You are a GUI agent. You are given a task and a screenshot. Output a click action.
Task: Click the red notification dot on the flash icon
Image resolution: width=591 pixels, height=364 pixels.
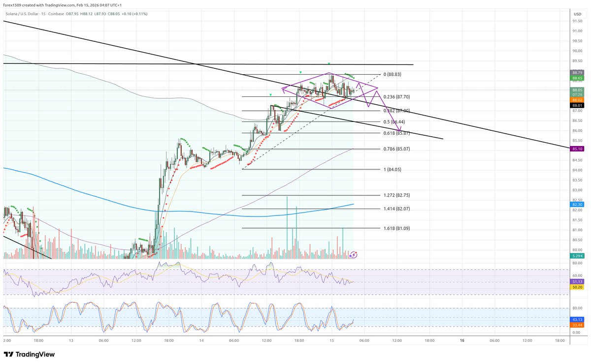coord(356,252)
